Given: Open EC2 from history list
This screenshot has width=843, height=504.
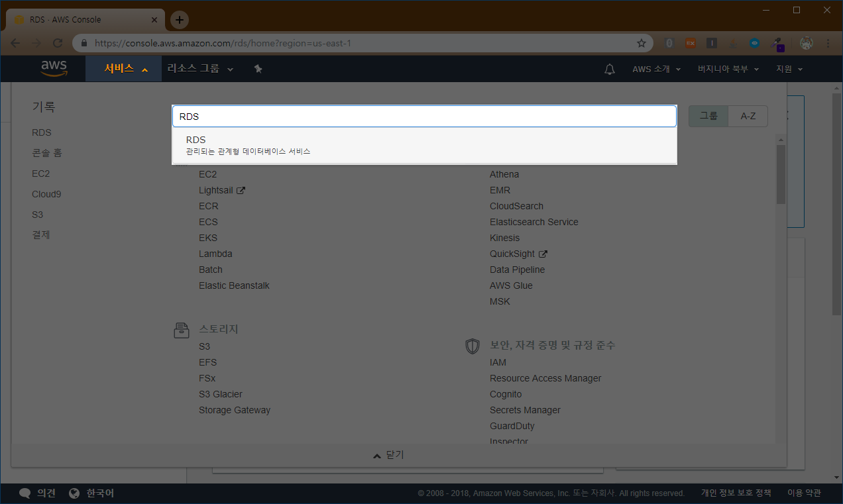Looking at the screenshot, I should click(41, 174).
